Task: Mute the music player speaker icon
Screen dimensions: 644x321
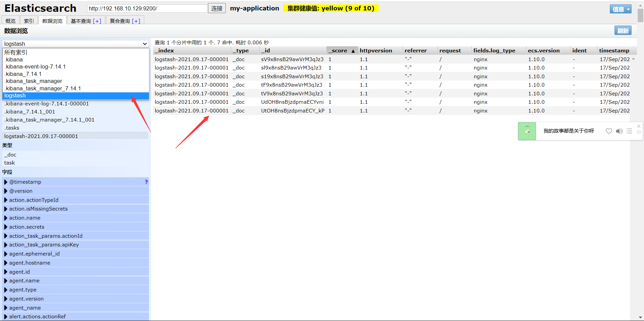Action: coord(619,131)
